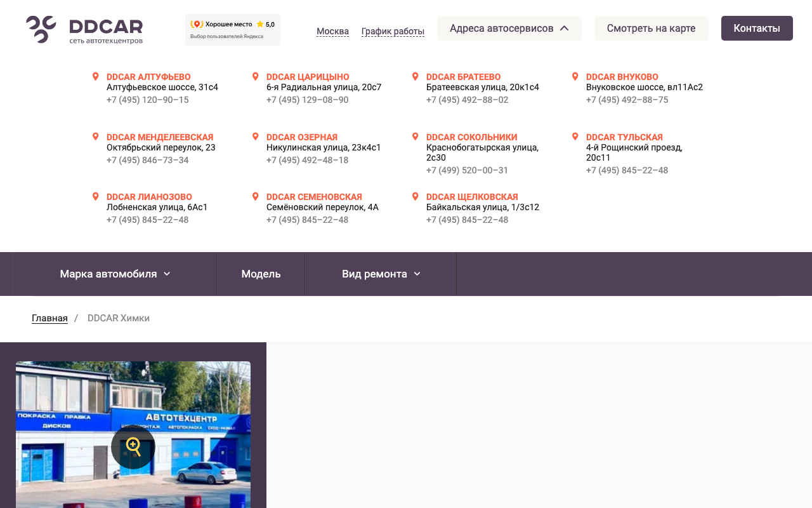Image resolution: width=812 pixels, height=508 pixels.
Task: Open the Yandex 'Хорошее место' rating badge
Action: (233, 30)
